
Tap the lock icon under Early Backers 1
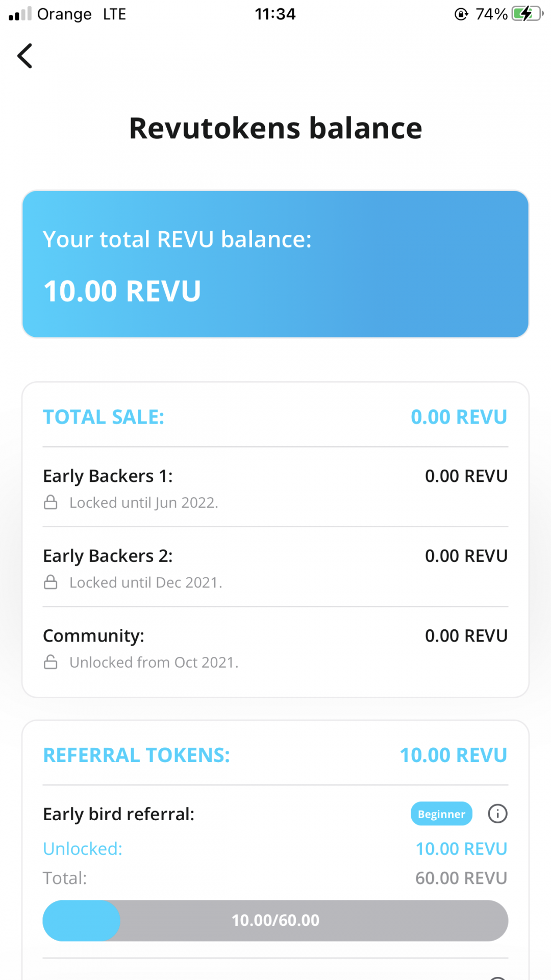coord(51,502)
